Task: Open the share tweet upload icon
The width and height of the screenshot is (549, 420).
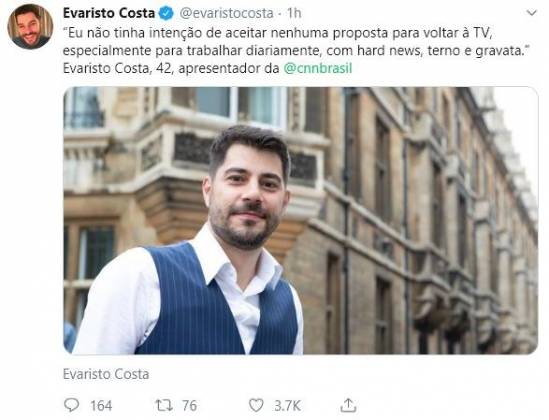Action: [348, 405]
